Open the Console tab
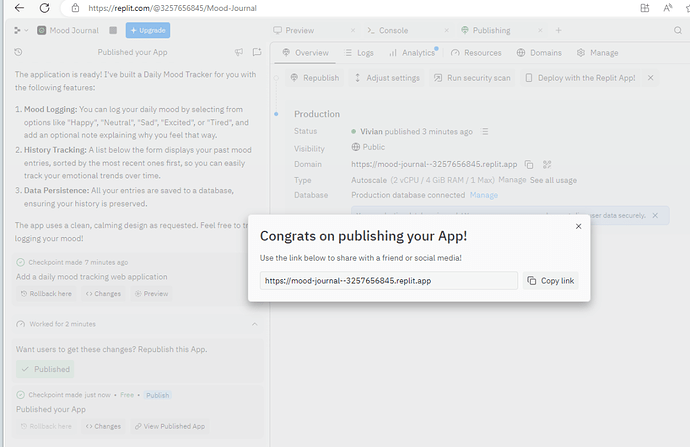The height and width of the screenshot is (447, 690). (392, 31)
